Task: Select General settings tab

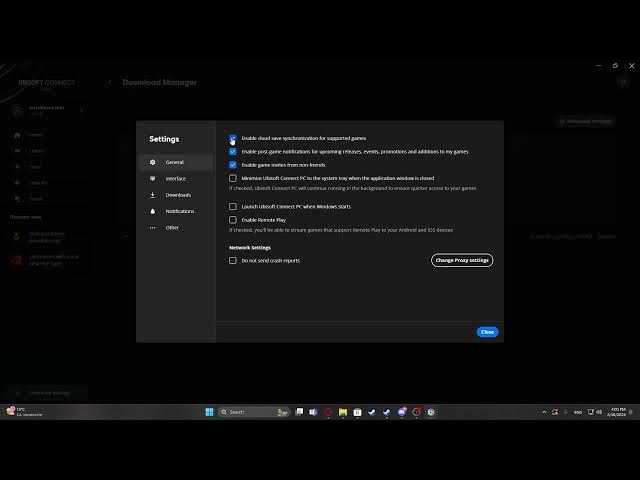Action: coord(176,162)
